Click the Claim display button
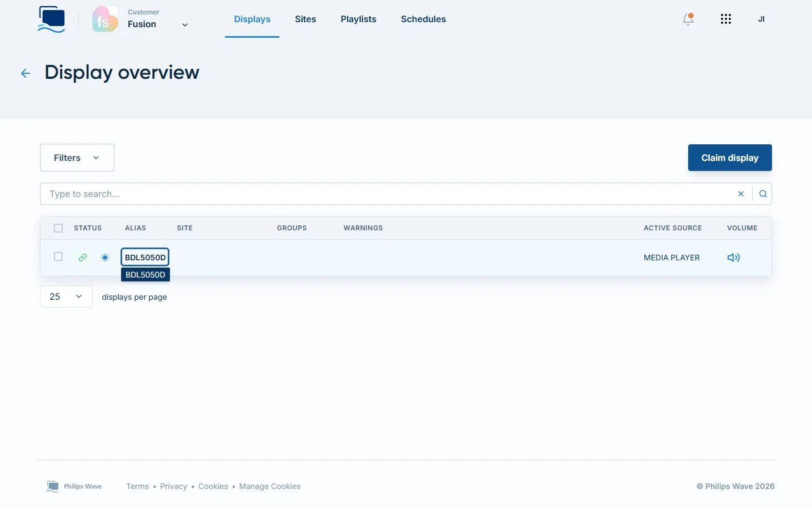812x509 pixels. pyautogui.click(x=730, y=158)
